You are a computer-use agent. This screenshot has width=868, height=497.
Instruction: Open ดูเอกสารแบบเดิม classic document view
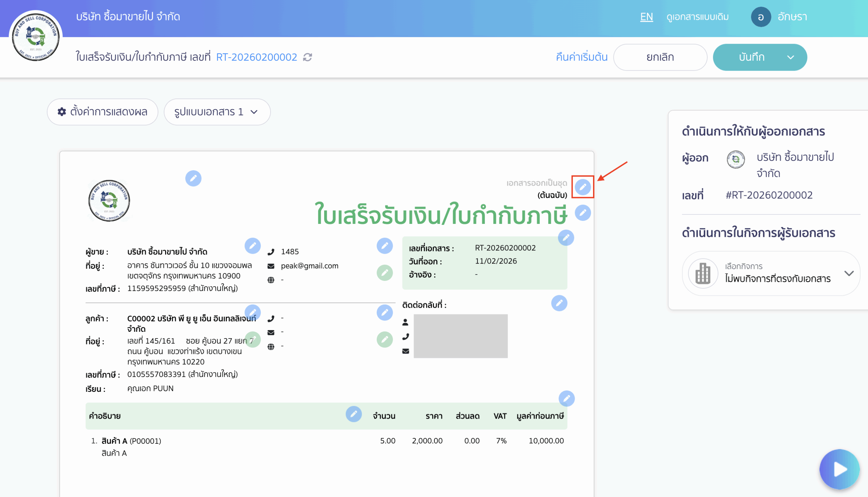coord(697,16)
